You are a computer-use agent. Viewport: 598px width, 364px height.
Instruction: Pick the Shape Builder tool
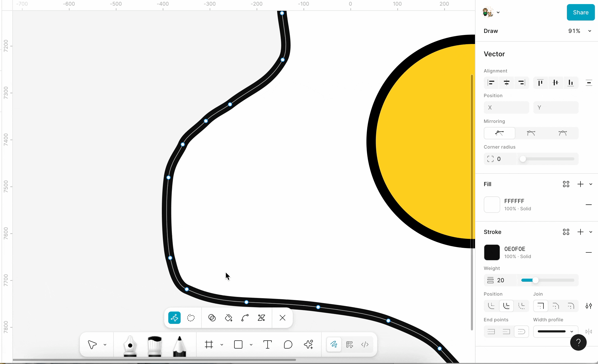pos(212,318)
